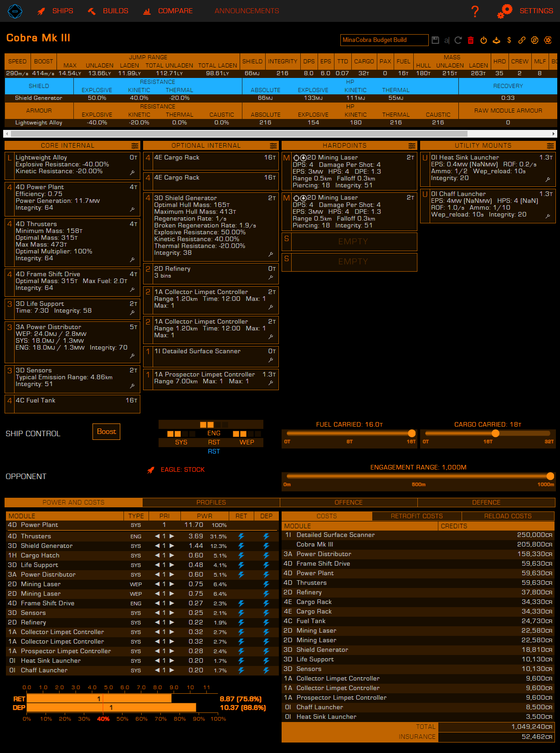
Task: Sort costs table by Credits header
Action: [x=497, y=526]
